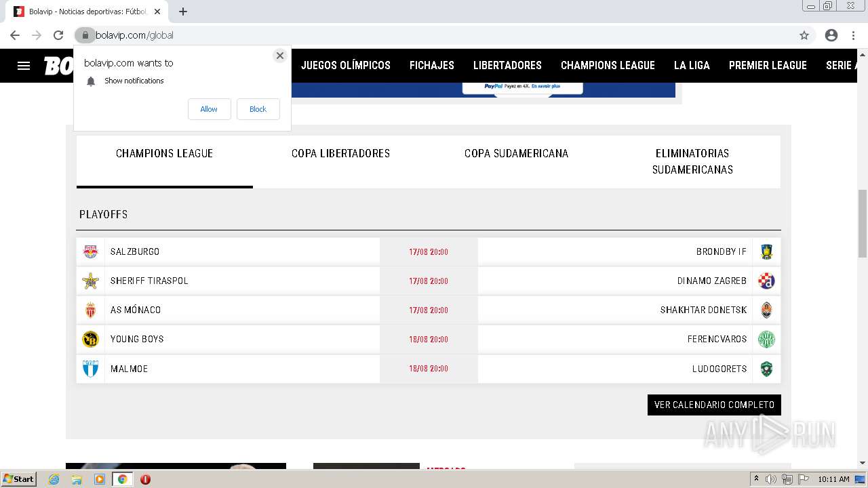Click the Ludogorets crest
The width and height of the screenshot is (868, 488).
coord(766,369)
